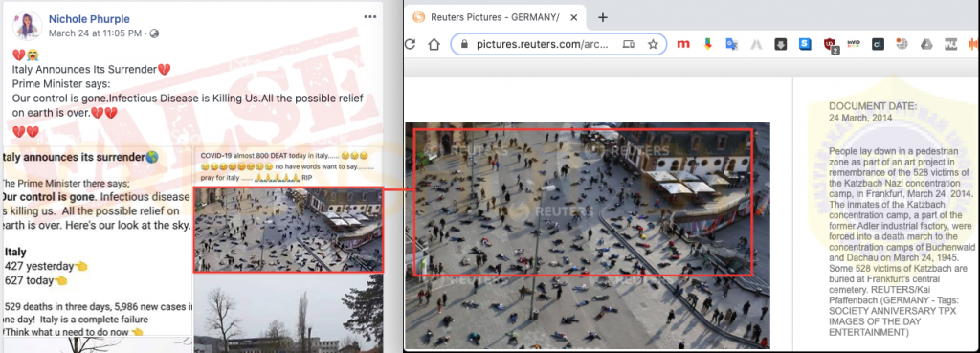Open the gray 'WJ' extension icon

[950, 44]
